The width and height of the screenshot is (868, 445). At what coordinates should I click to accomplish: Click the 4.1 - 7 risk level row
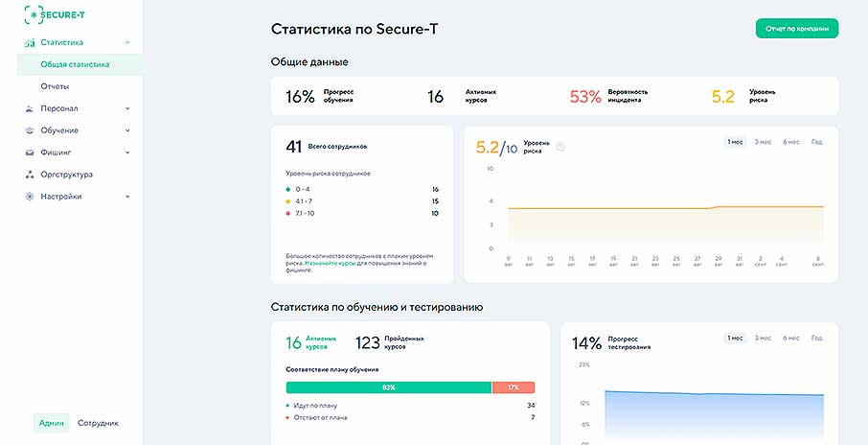coord(362,201)
